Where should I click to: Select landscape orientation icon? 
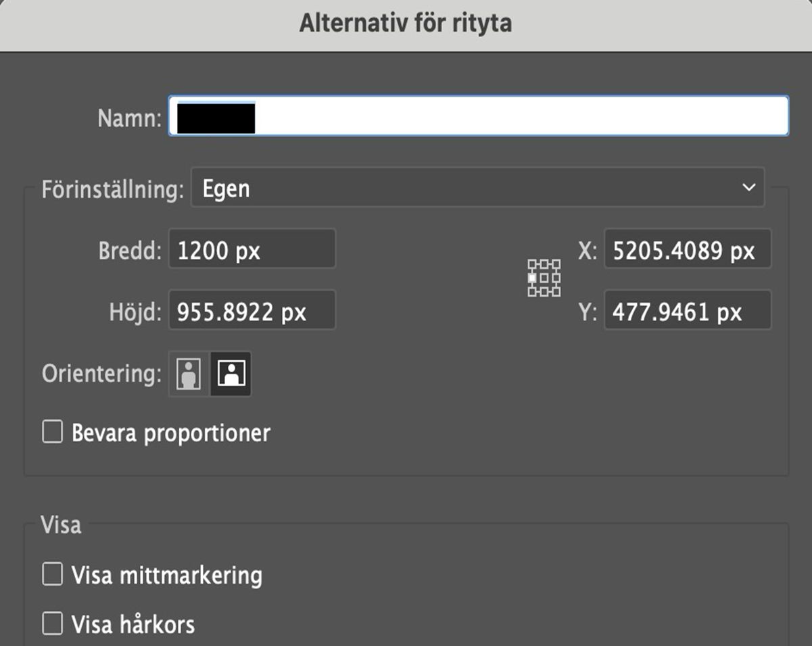coord(231,373)
